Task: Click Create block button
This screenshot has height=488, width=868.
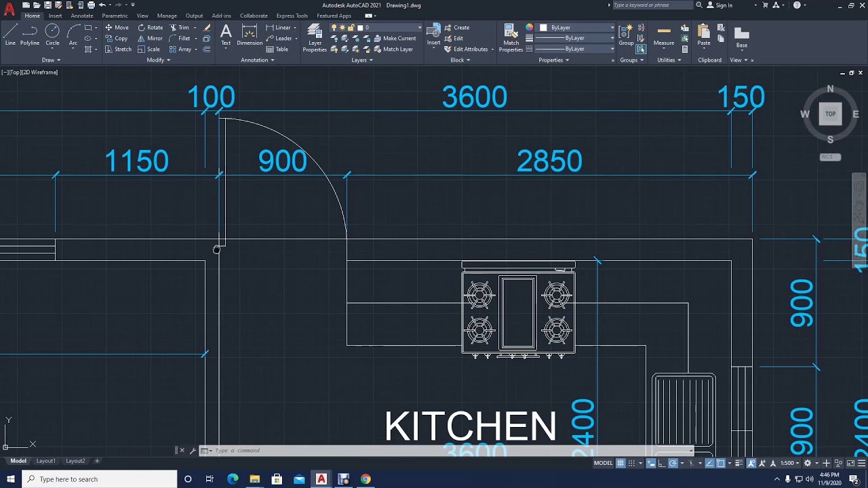Action: click(x=457, y=28)
